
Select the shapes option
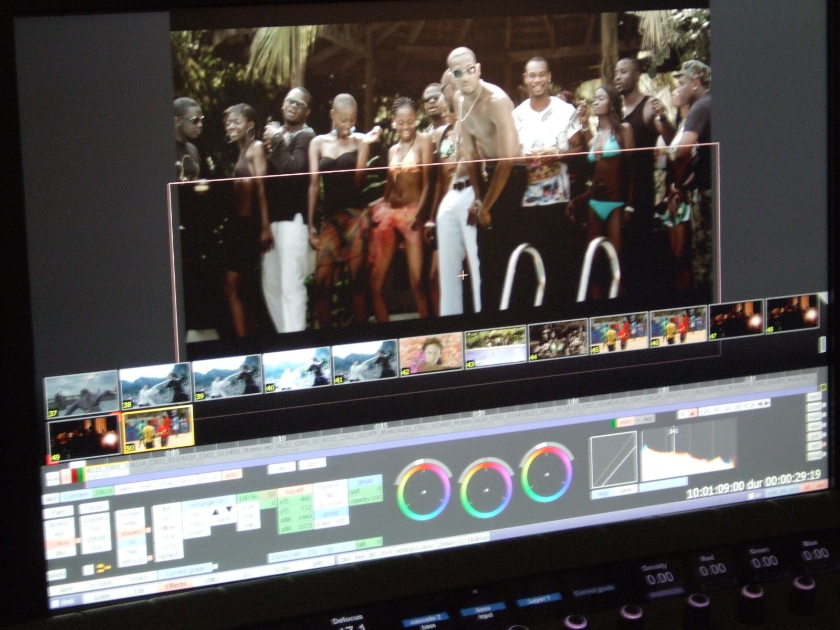coord(131,533)
